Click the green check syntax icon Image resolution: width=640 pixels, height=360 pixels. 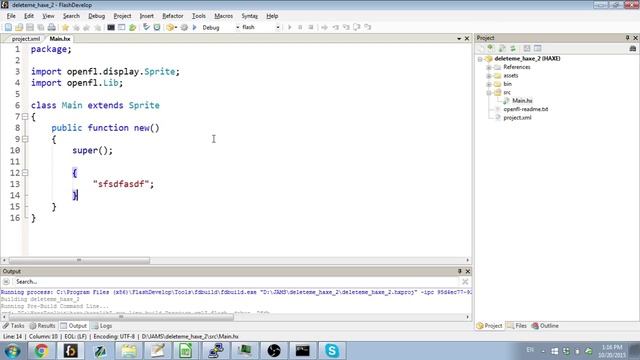coord(146,27)
